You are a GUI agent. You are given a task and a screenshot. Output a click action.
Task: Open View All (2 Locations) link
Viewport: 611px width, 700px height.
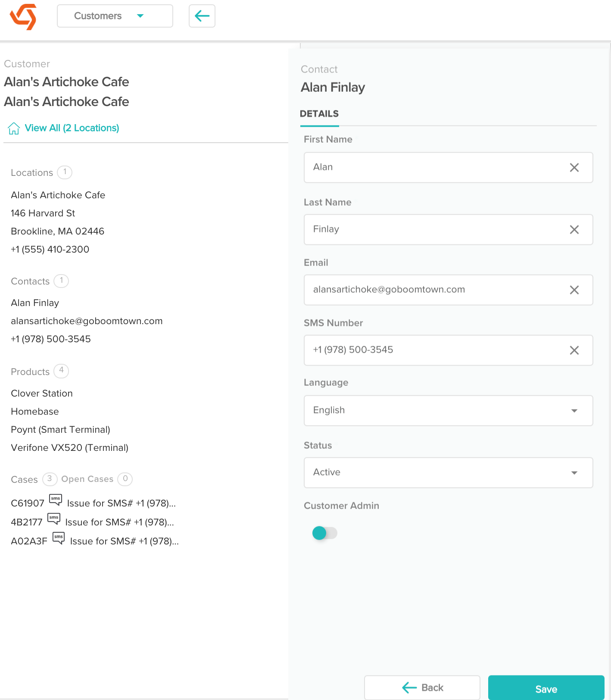72,128
